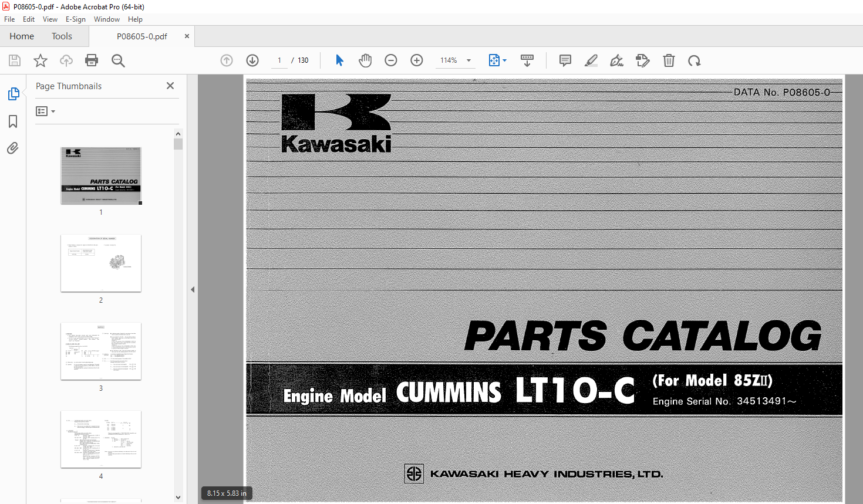The height and width of the screenshot is (504, 863).
Task: Activate the Hand pan tool
Action: click(365, 60)
